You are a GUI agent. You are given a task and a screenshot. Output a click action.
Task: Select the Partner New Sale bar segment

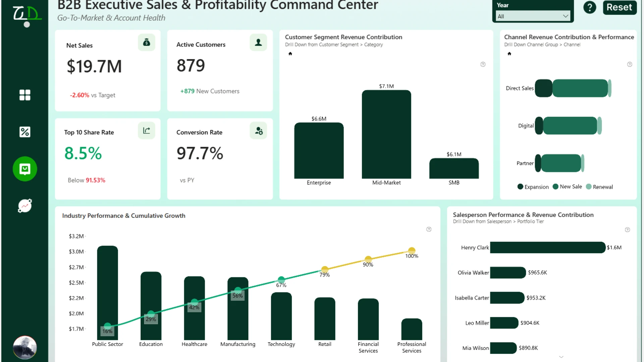coord(561,163)
